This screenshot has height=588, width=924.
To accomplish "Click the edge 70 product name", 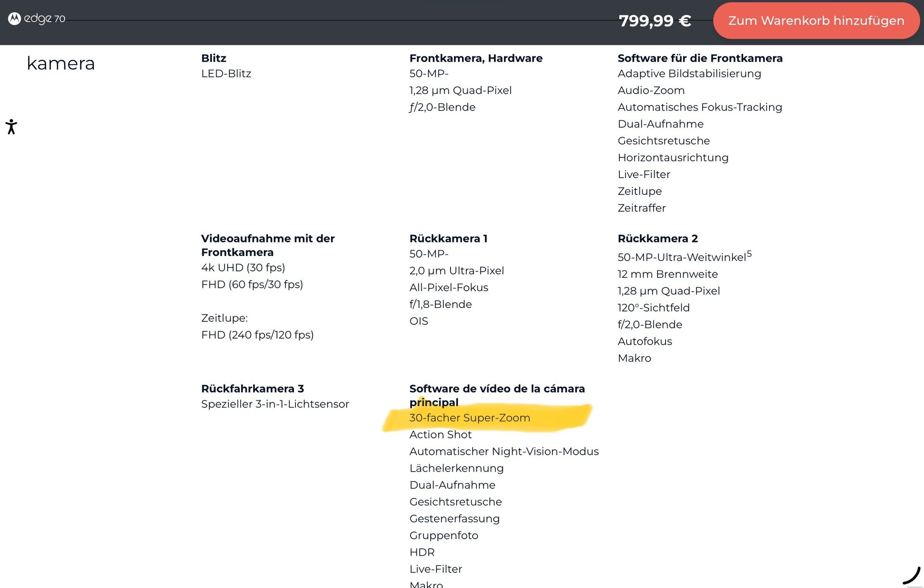I will click(x=45, y=19).
